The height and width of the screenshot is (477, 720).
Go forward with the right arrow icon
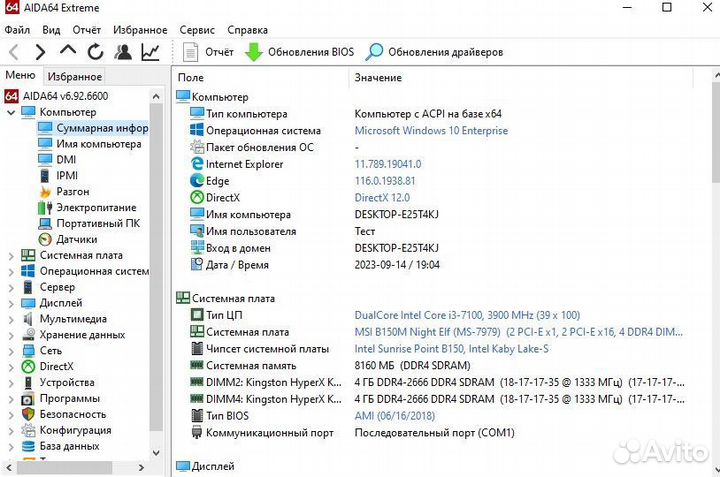[40, 52]
